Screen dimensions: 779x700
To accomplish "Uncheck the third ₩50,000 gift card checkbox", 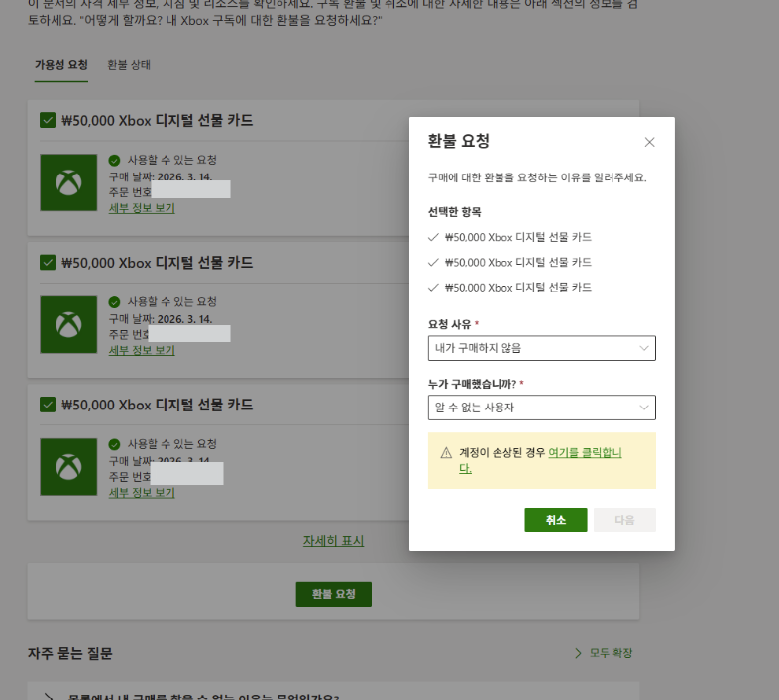I will 48,405.
